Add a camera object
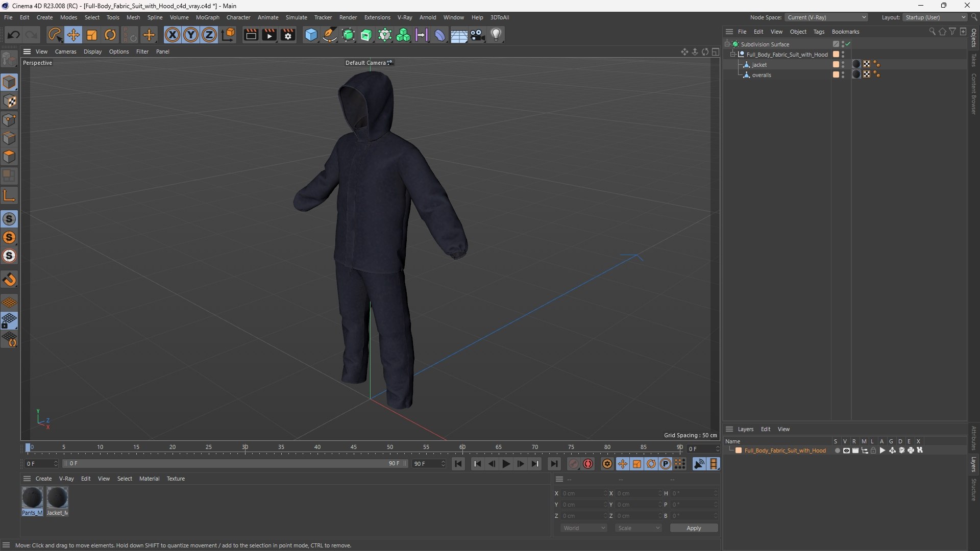The width and height of the screenshot is (980, 551). [477, 35]
